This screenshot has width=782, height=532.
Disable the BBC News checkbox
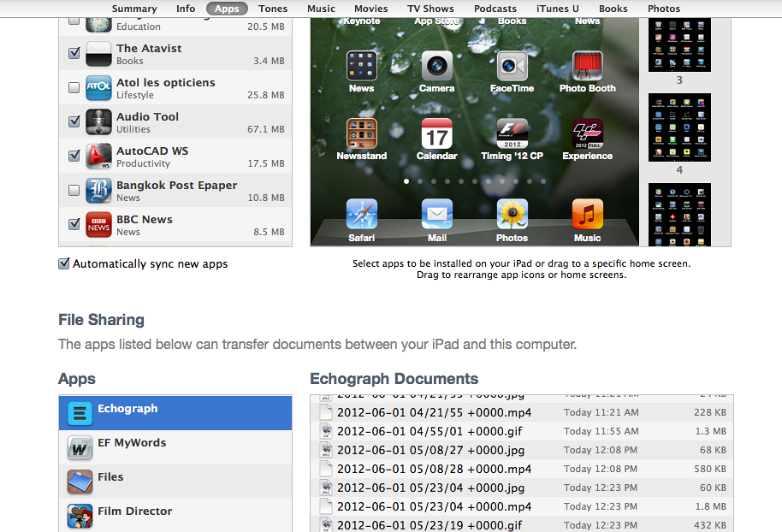pyautogui.click(x=74, y=224)
